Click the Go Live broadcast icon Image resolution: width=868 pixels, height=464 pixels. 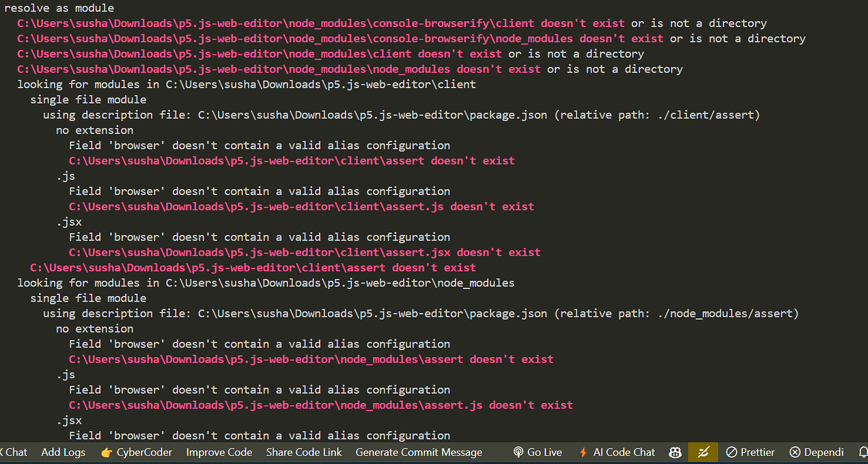coord(518,452)
